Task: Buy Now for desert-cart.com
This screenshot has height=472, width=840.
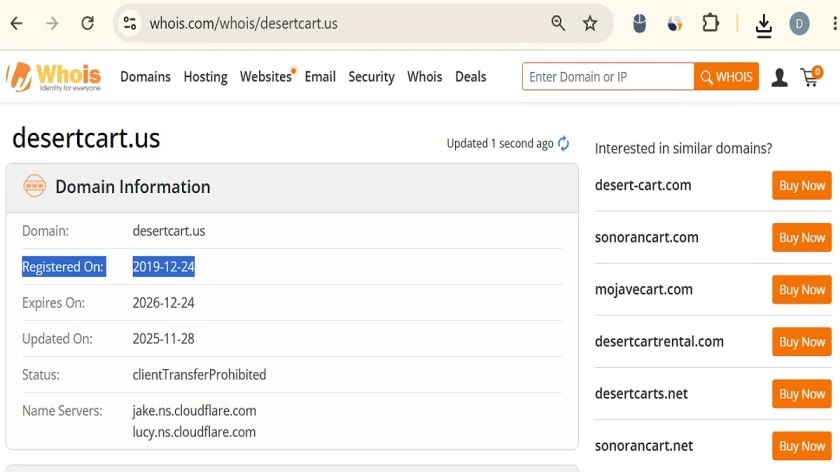Action: [801, 185]
